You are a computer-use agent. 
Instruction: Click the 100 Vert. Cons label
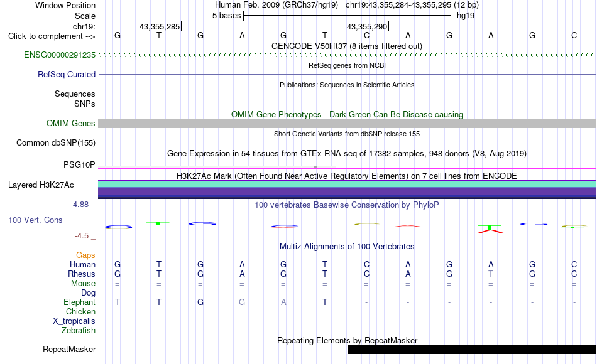35,220
